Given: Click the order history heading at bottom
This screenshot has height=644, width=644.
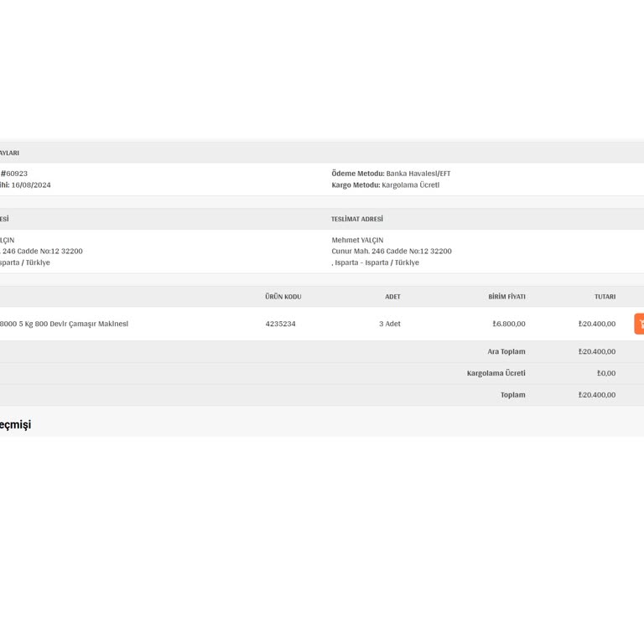Looking at the screenshot, I should 15,424.
